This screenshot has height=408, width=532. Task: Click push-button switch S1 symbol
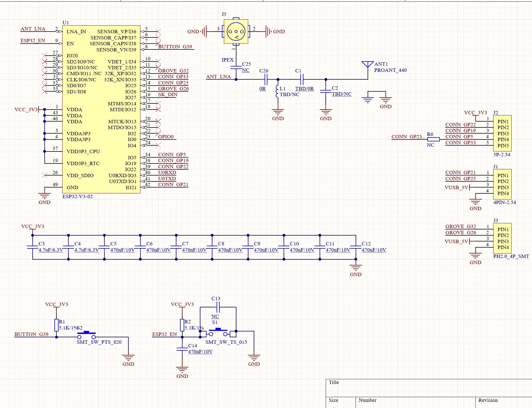point(218,333)
